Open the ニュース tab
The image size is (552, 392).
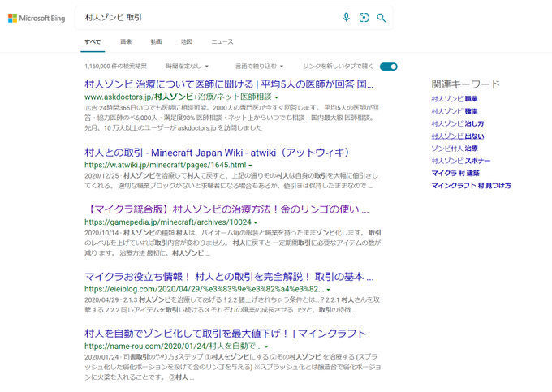pos(222,41)
